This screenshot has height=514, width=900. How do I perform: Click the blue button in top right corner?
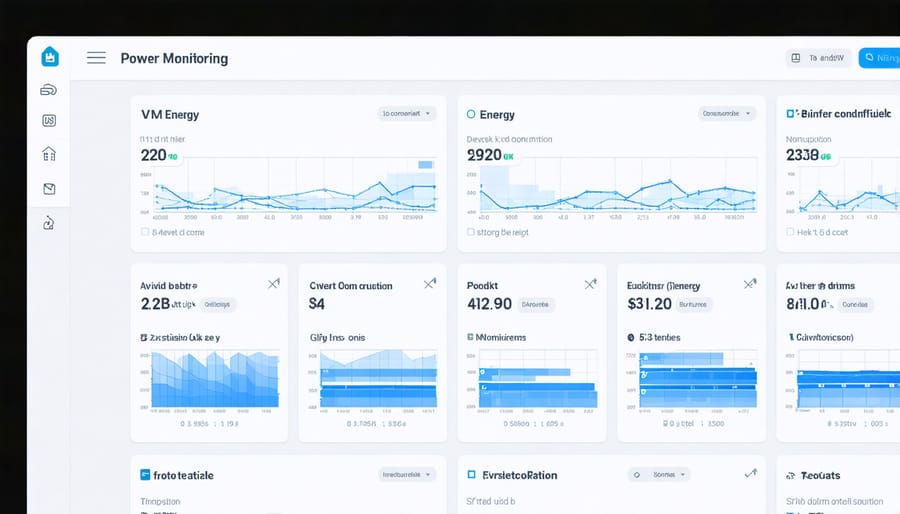879,58
